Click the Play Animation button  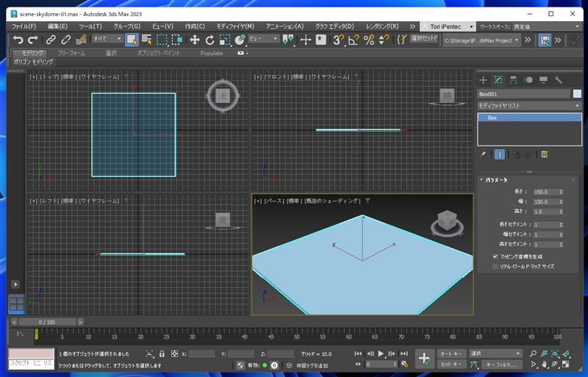click(x=381, y=353)
